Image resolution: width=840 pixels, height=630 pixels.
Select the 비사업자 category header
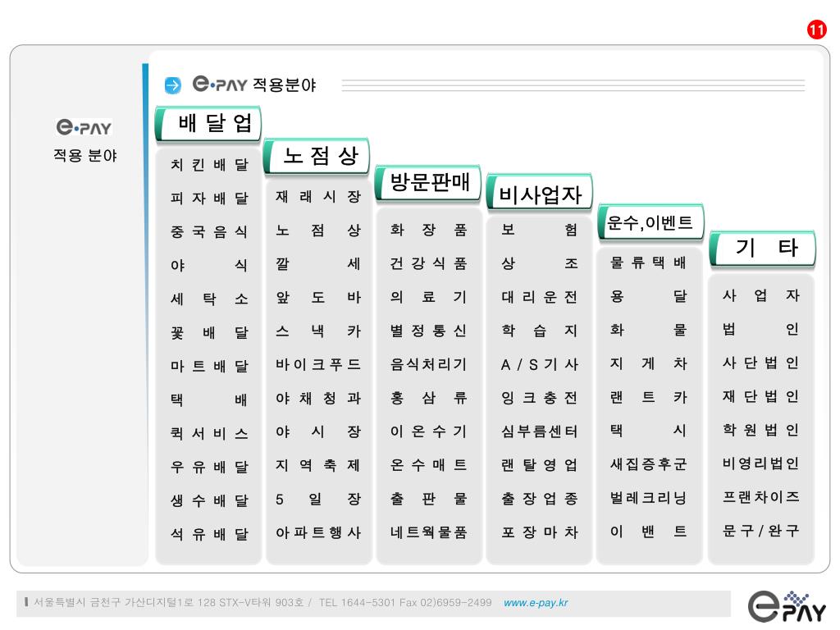(x=539, y=194)
